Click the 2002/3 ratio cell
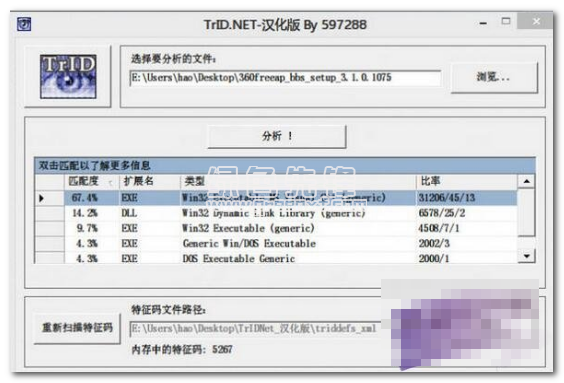564x383 pixels. coord(467,243)
